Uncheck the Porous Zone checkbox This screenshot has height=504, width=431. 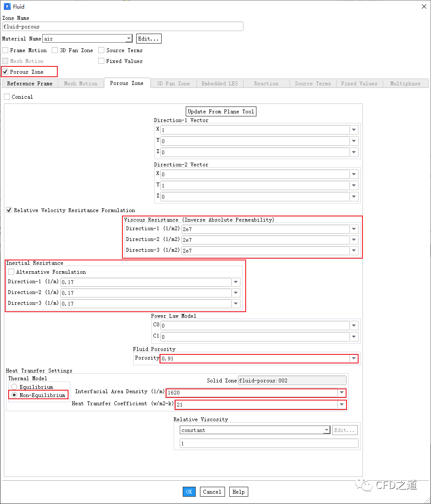pyautogui.click(x=5, y=72)
